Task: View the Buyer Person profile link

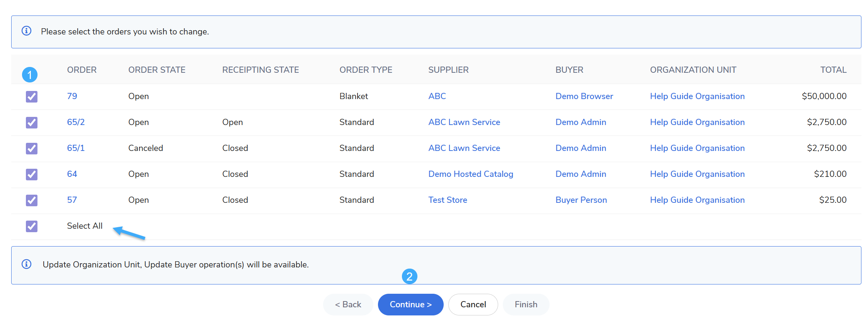Action: click(x=581, y=200)
